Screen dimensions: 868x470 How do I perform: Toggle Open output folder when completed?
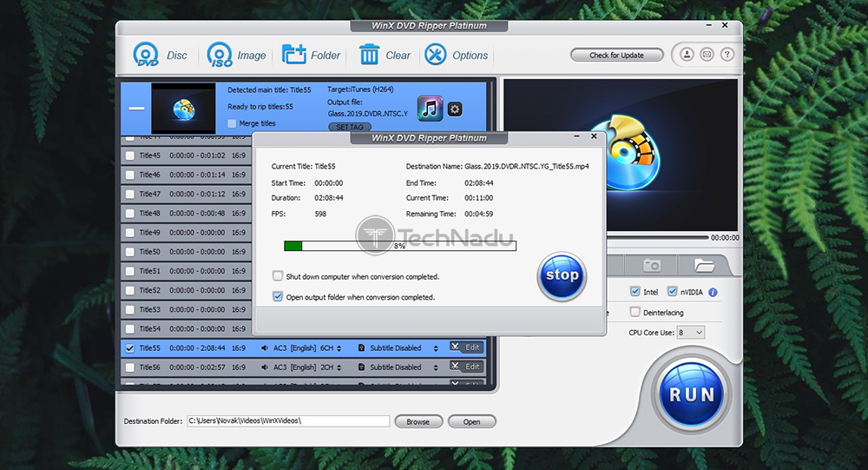coord(278,296)
